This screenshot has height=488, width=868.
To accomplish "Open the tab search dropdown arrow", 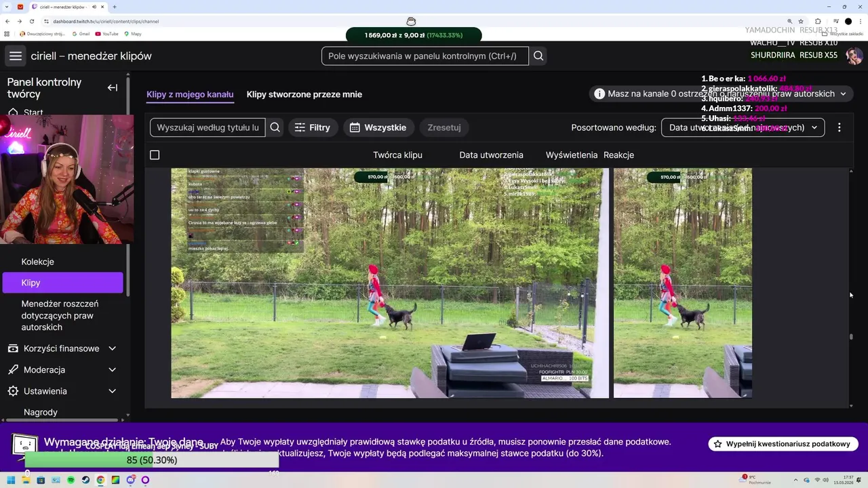I will (7, 7).
